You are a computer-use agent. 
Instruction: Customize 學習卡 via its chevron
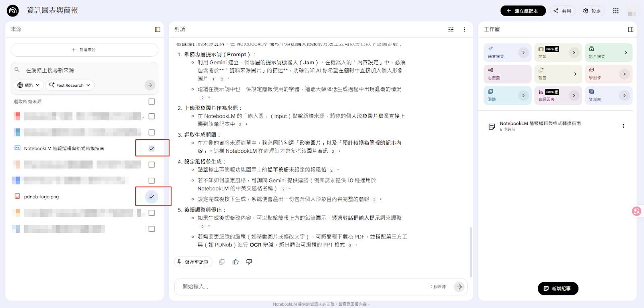pos(624,74)
